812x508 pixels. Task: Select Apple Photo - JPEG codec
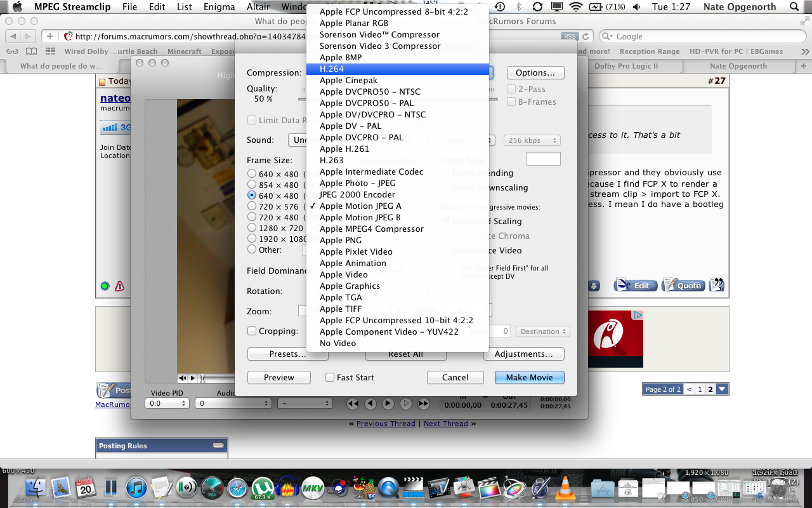point(398,184)
